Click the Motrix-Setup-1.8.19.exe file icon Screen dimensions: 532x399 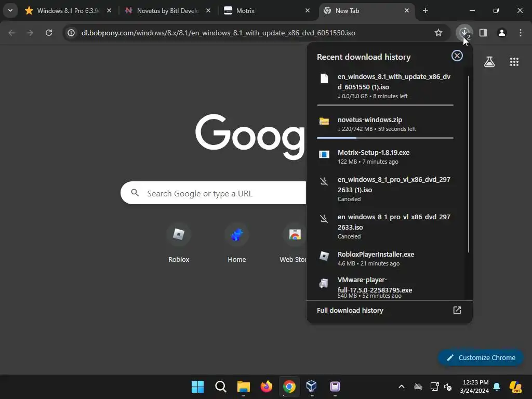[324, 154]
